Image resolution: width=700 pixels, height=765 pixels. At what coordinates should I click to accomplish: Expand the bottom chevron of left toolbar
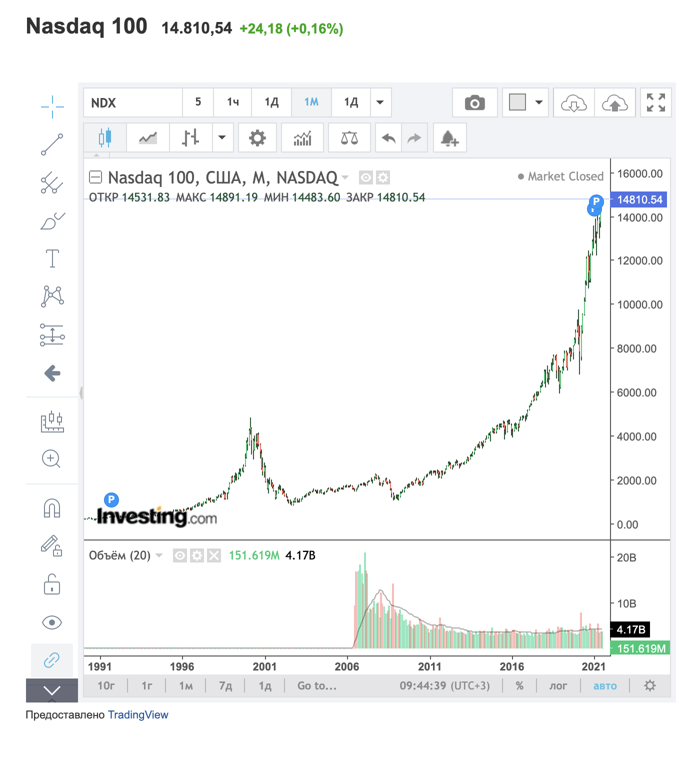point(52,690)
